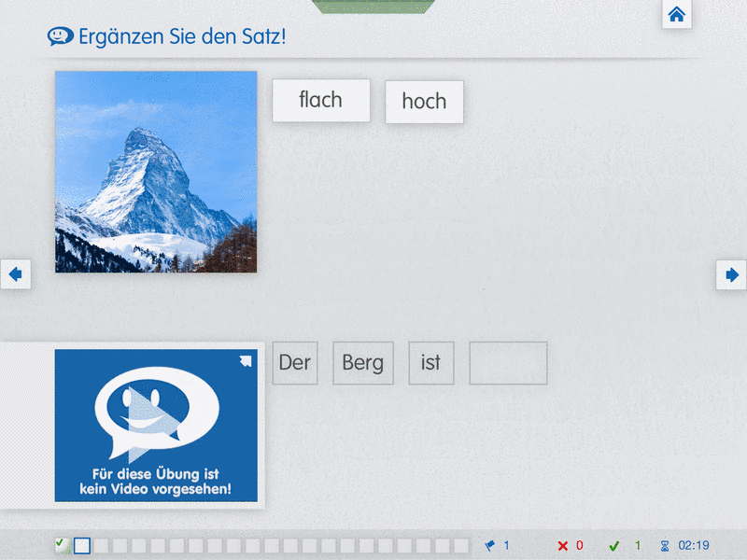Click the word tile 'Berg'
The height and width of the screenshot is (560, 747).
(363, 363)
